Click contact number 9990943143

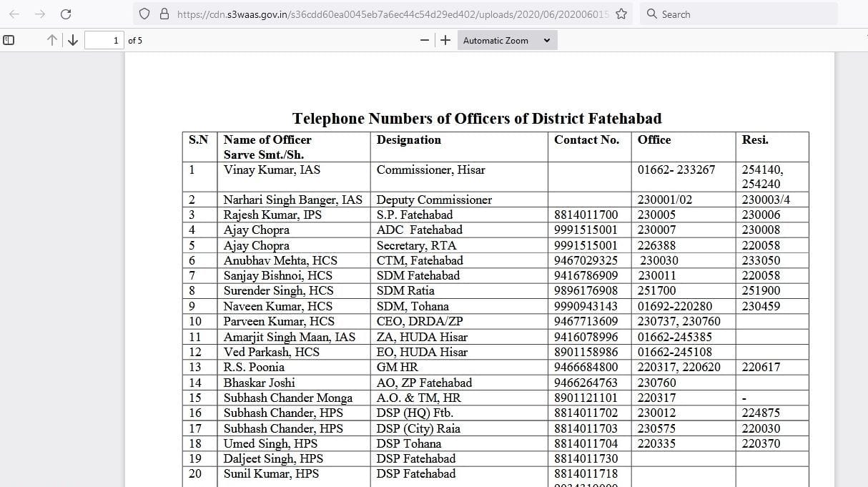(x=586, y=306)
